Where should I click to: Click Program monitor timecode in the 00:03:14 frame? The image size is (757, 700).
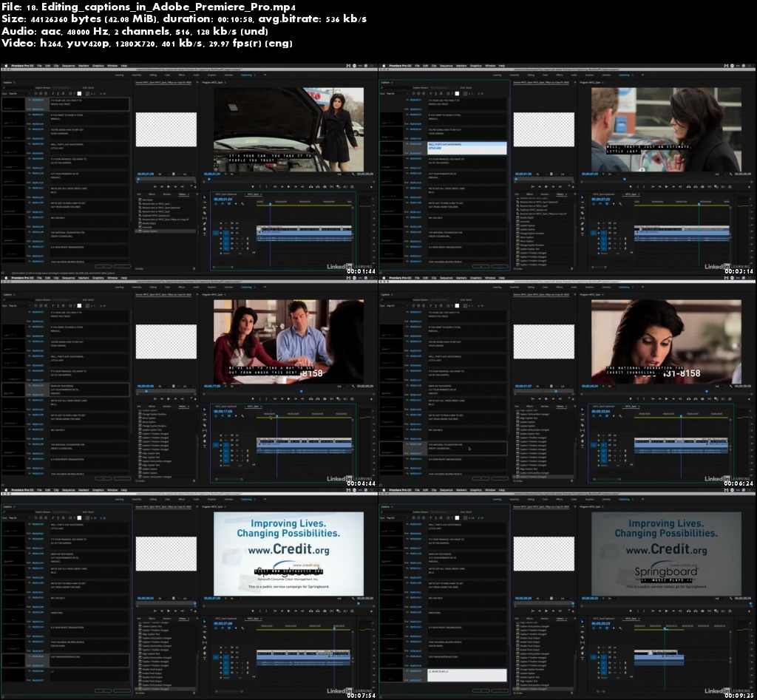[x=589, y=174]
